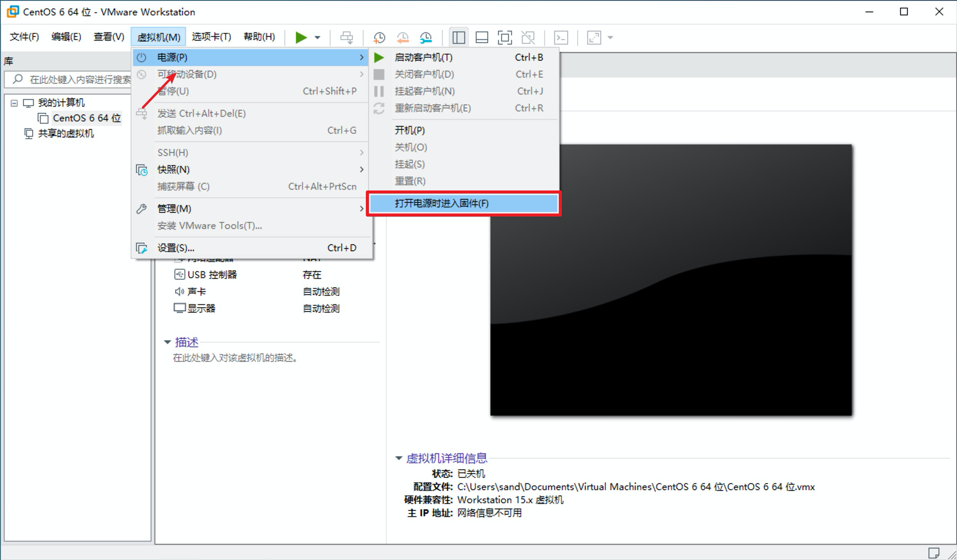Select CentOS 6 64 位 in library tree
This screenshot has width=957, height=560.
point(86,118)
